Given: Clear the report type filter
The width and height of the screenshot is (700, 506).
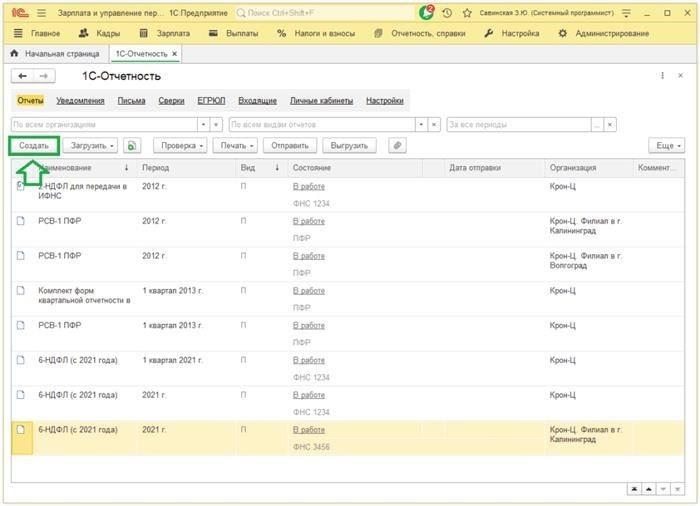Looking at the screenshot, I should (434, 125).
